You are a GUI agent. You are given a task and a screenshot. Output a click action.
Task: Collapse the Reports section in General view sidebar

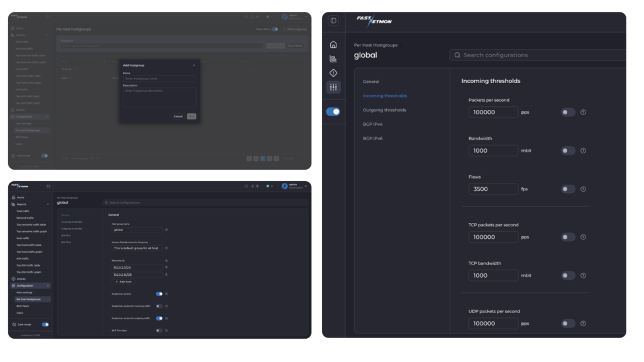pos(48,204)
